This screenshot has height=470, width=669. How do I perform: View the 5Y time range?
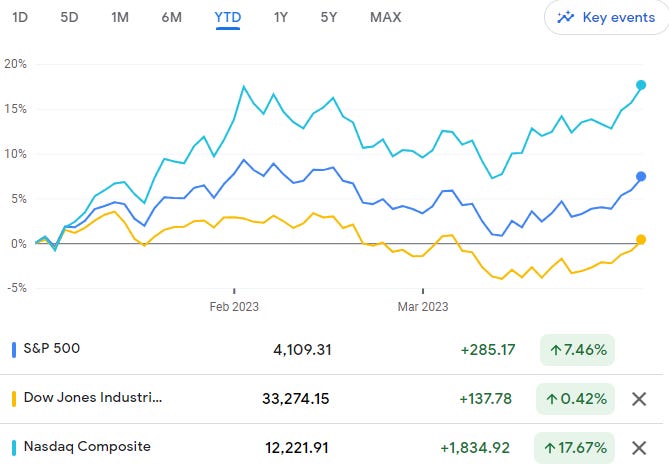[329, 17]
